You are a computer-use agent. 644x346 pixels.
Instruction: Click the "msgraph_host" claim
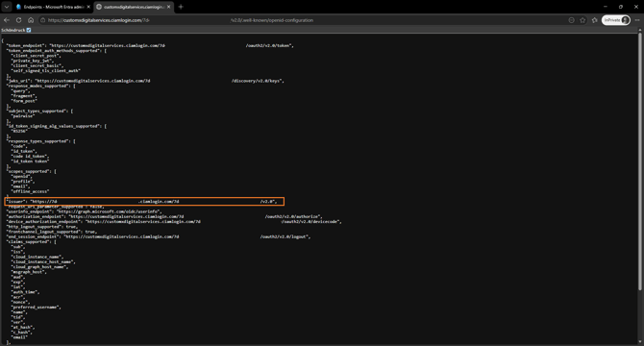pos(29,272)
